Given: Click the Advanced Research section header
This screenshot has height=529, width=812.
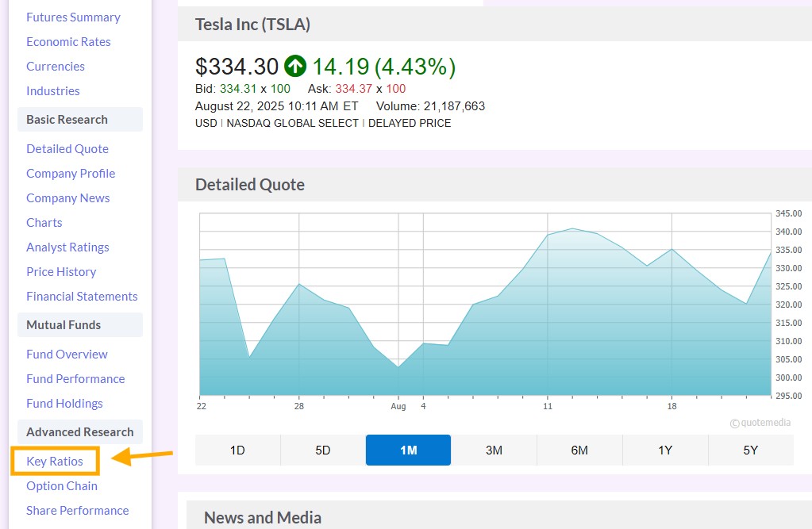Looking at the screenshot, I should 80,432.
